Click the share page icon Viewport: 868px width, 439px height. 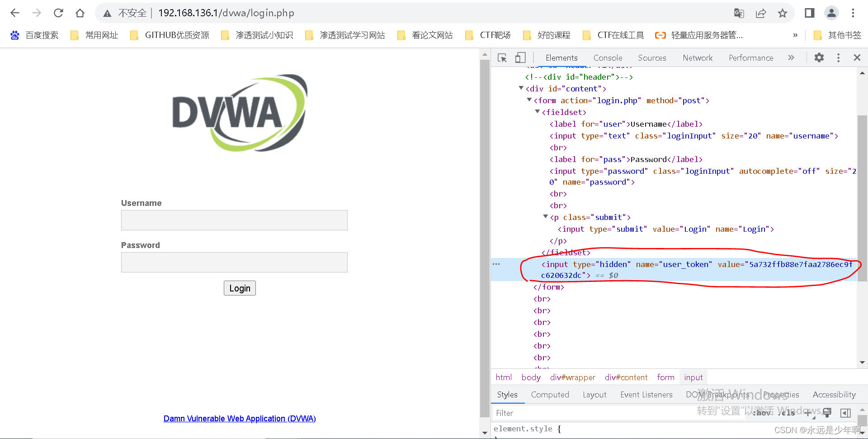(x=761, y=13)
